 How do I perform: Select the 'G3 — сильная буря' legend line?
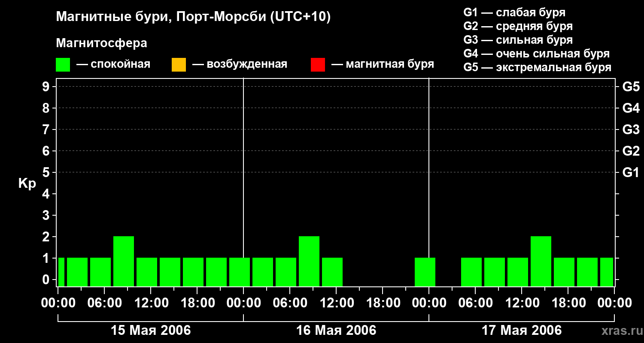[518, 40]
